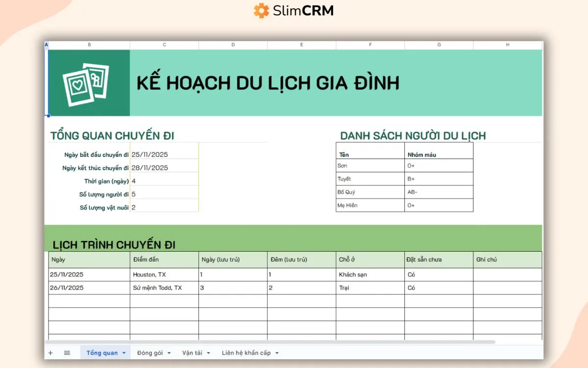Viewport: 588px width, 368px height.
Task: Switch to the Tổng quan sheet tab
Action: click(x=102, y=353)
